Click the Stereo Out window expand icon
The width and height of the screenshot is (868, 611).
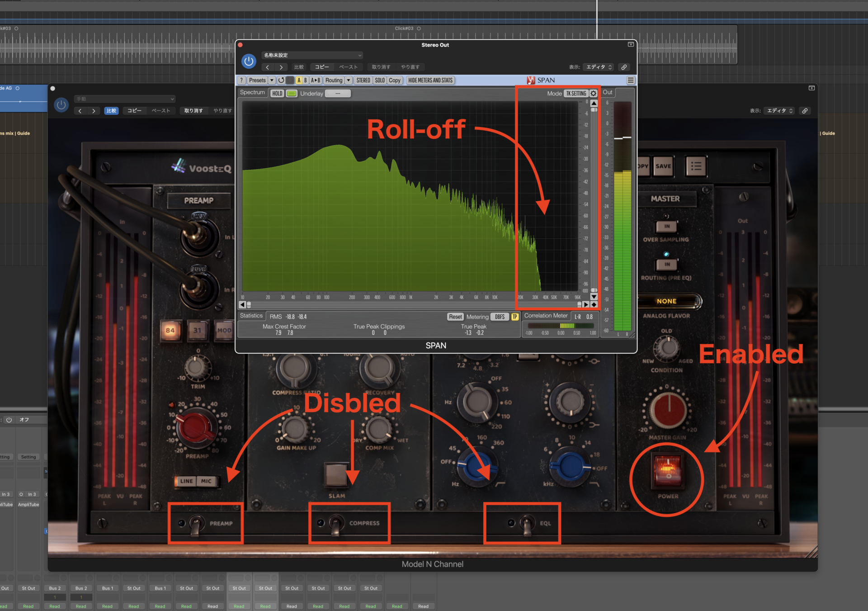[x=631, y=44]
